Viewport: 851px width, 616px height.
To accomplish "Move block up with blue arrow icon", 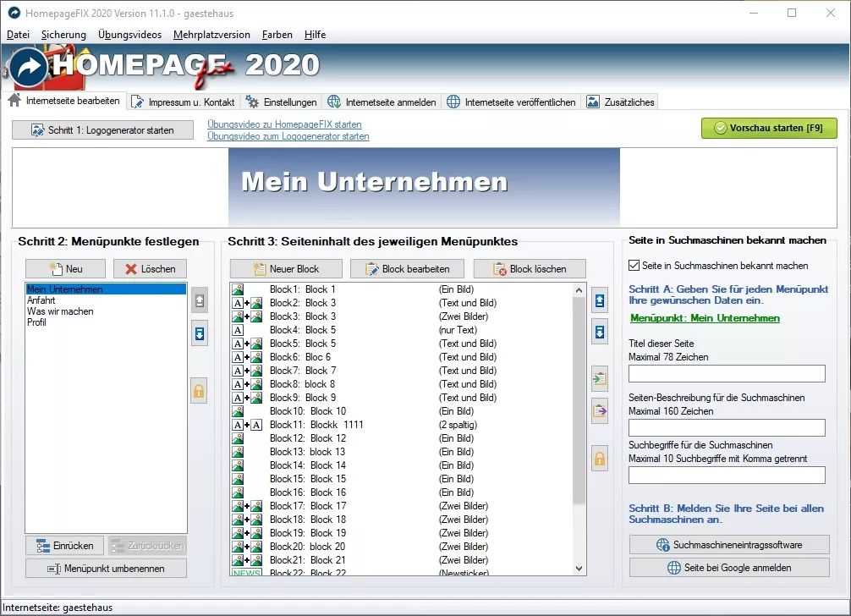I will click(x=600, y=300).
